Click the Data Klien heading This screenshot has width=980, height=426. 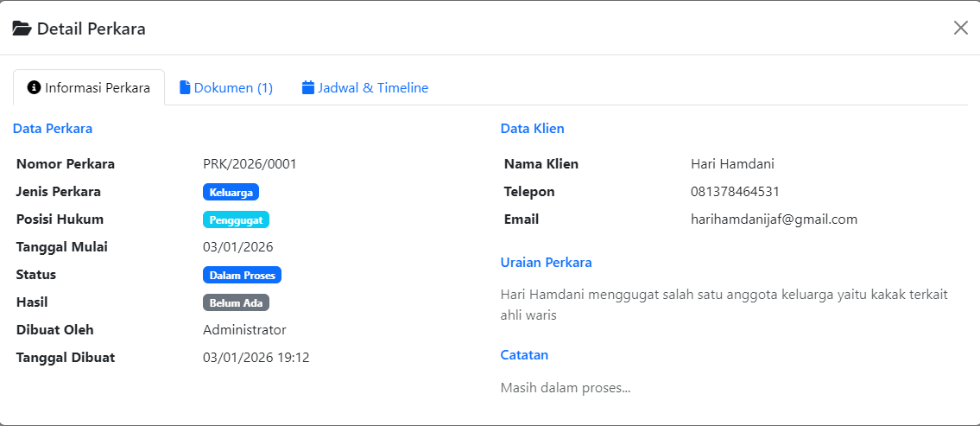(x=533, y=129)
